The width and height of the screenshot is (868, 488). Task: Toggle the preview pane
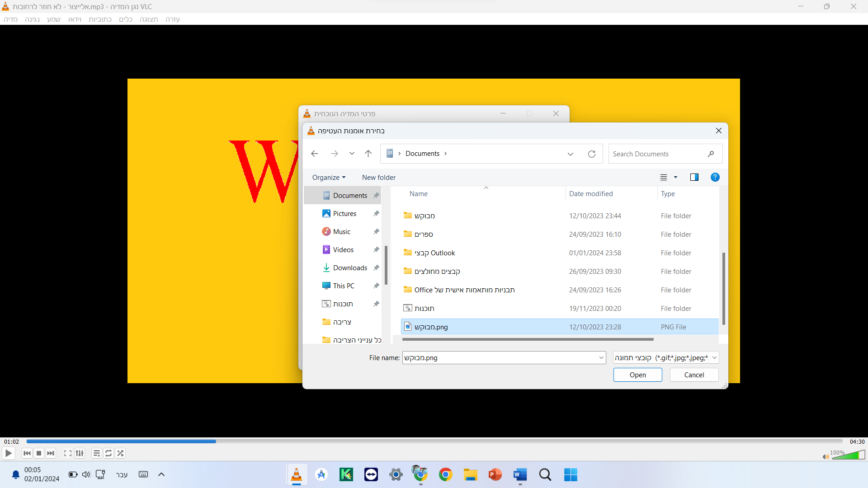click(694, 177)
